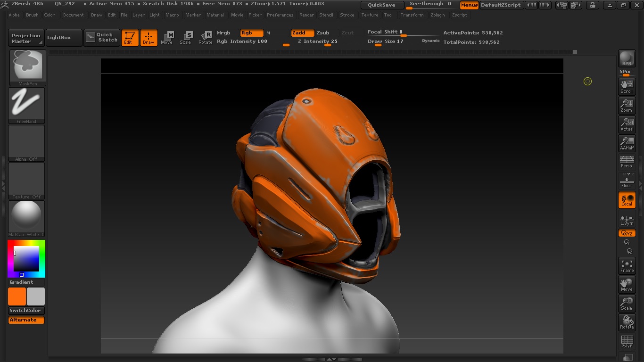Set canvas to Actual size
The height and width of the screenshot is (362, 644).
(x=627, y=124)
